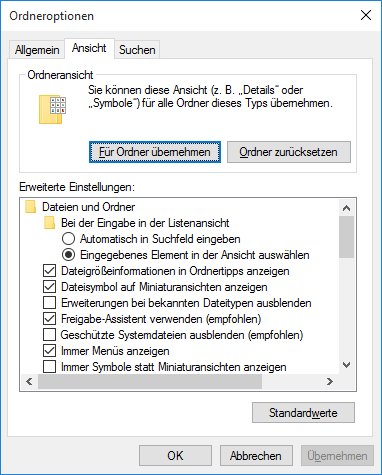The image size is (382, 475).
Task: Click the scroll right arrow
Action: coord(330,381)
